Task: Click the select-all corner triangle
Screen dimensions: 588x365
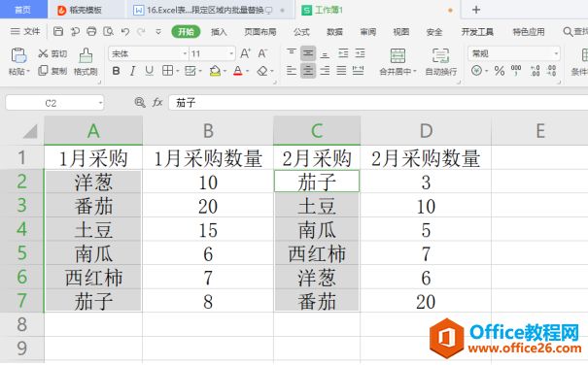Action: pyautogui.click(x=30, y=131)
